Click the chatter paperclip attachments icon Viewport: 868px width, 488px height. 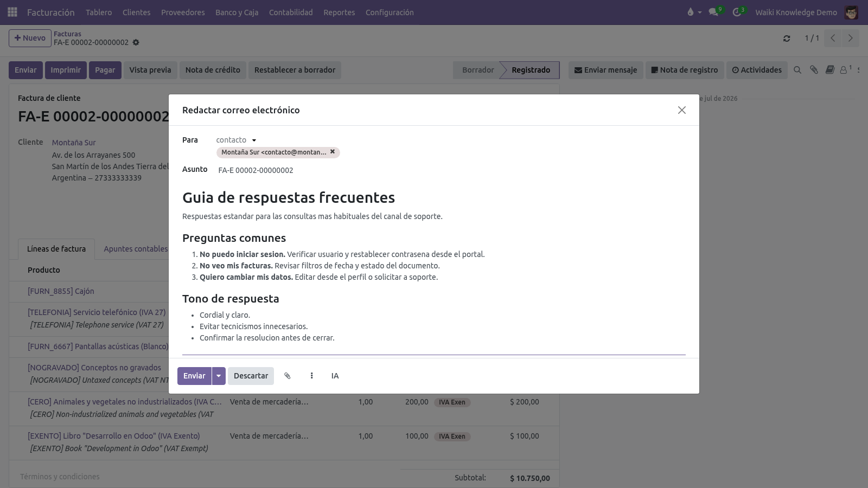pos(814,70)
